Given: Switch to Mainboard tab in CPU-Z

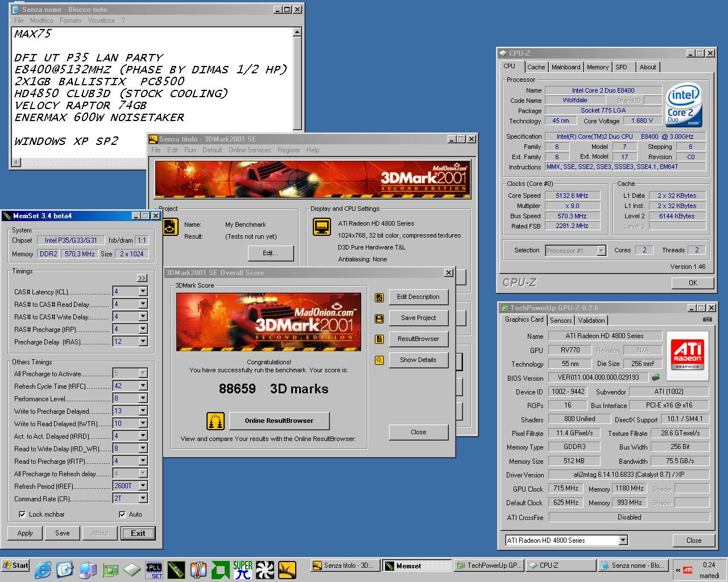Looking at the screenshot, I should [x=566, y=67].
